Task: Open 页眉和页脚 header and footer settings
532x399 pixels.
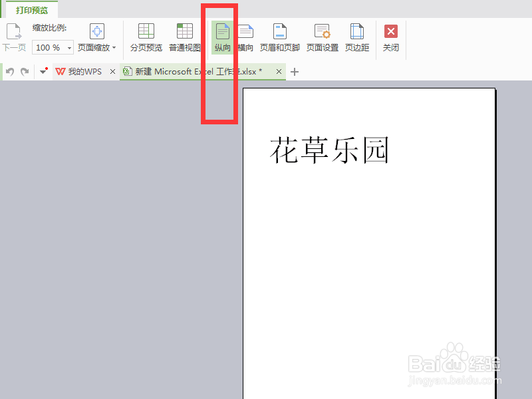Action: pyautogui.click(x=280, y=37)
